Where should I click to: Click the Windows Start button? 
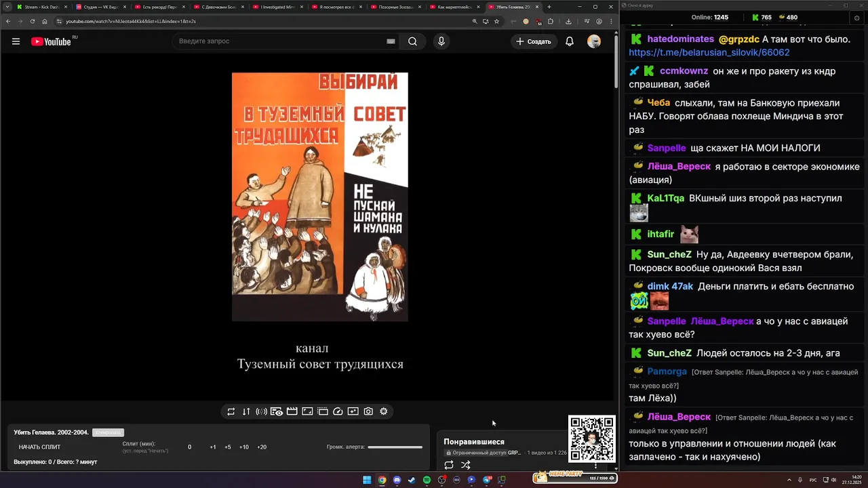(367, 480)
